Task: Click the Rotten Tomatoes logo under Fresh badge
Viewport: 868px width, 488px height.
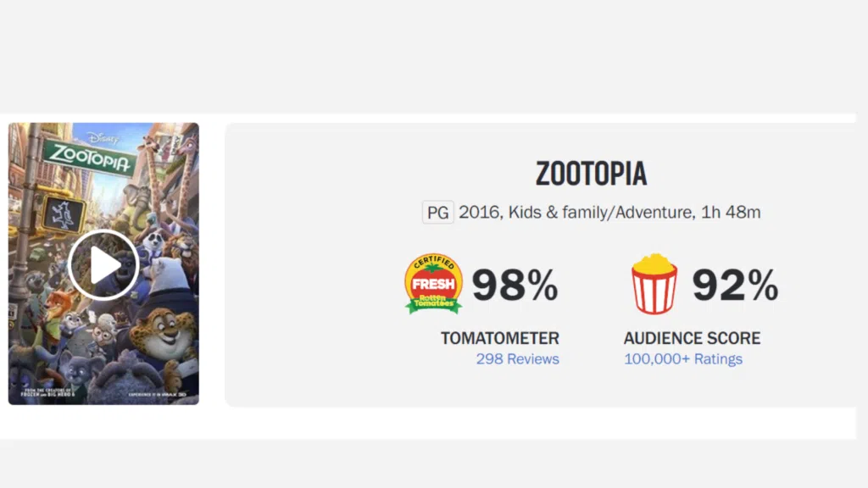Action: point(433,302)
